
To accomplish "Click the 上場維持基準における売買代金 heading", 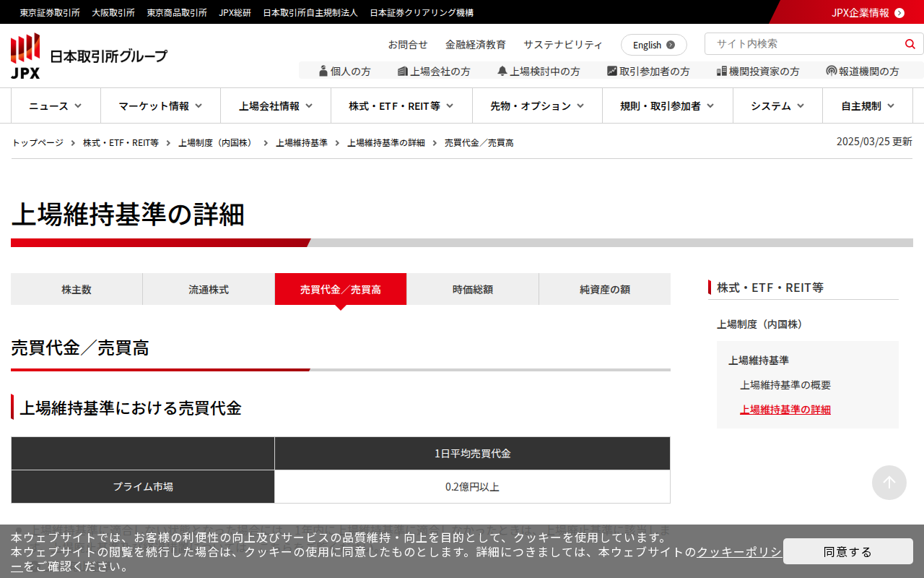I will point(131,408).
